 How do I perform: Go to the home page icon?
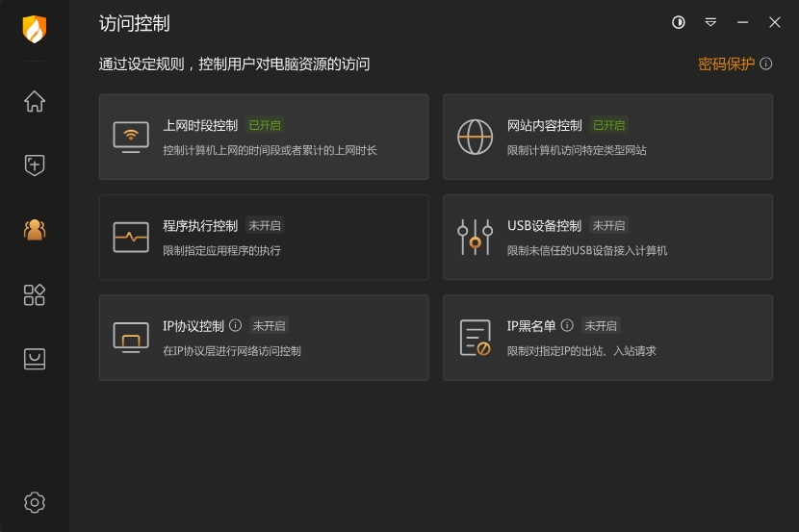click(x=35, y=101)
